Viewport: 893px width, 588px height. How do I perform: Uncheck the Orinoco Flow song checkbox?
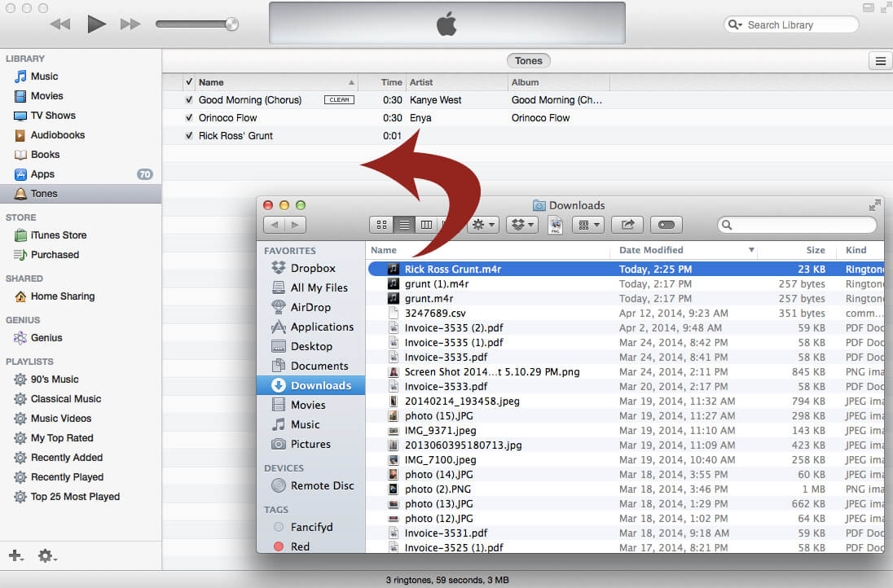[188, 117]
